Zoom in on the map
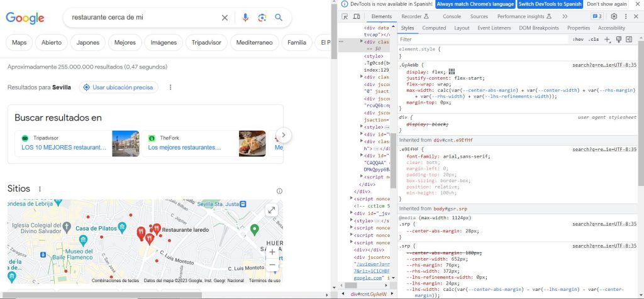Image resolution: width=644 pixels, height=299 pixels. coord(272,252)
